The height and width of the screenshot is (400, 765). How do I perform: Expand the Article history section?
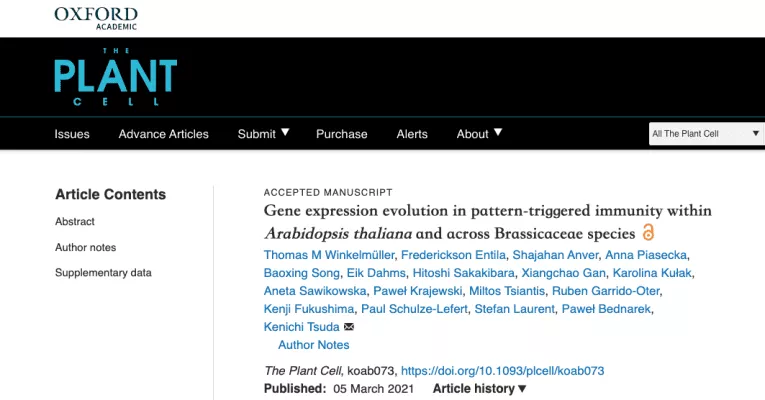coord(479,388)
